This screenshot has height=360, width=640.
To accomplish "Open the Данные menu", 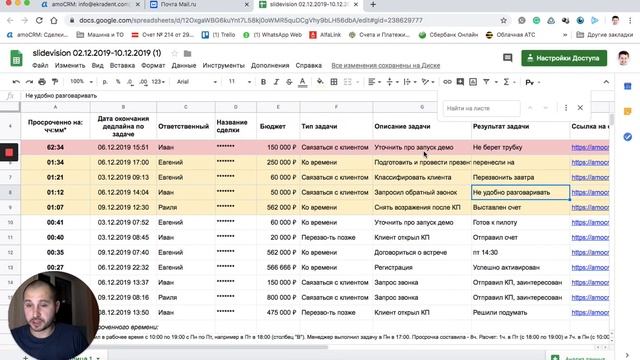I will 184,65.
